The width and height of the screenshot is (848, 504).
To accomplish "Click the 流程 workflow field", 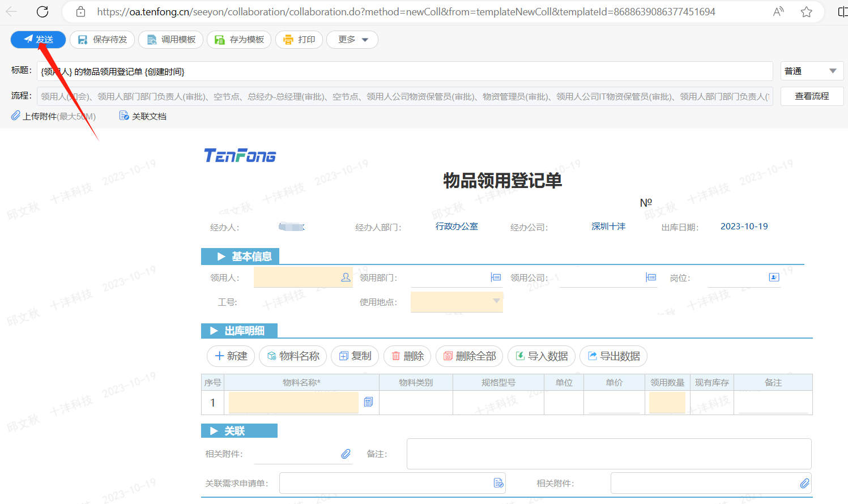I will [x=405, y=96].
